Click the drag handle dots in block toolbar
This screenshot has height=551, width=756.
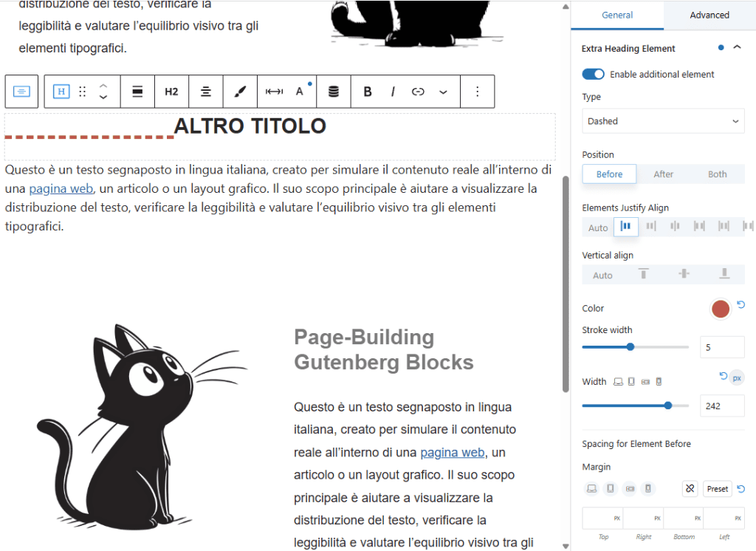(83, 91)
